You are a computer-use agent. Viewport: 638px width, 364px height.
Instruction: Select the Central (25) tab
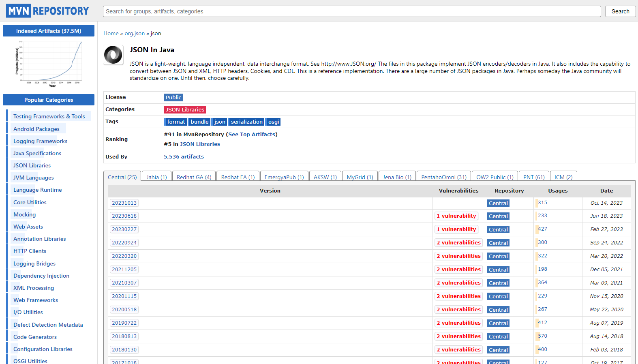coord(122,177)
